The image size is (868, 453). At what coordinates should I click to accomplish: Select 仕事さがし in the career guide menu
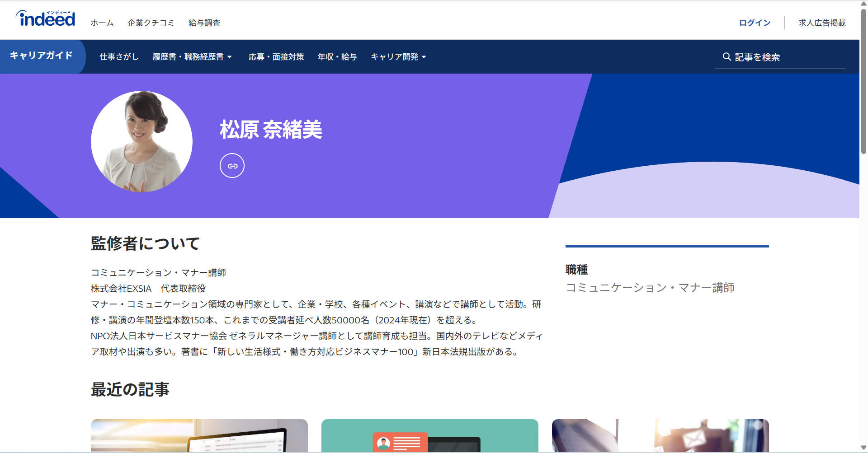tap(119, 57)
